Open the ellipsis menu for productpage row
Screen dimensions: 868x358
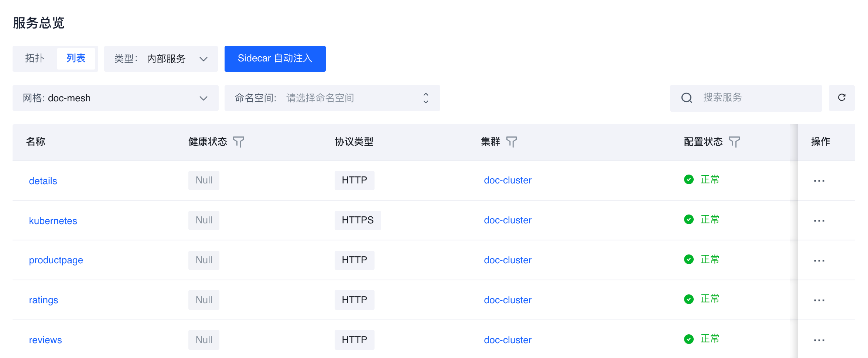tap(819, 261)
